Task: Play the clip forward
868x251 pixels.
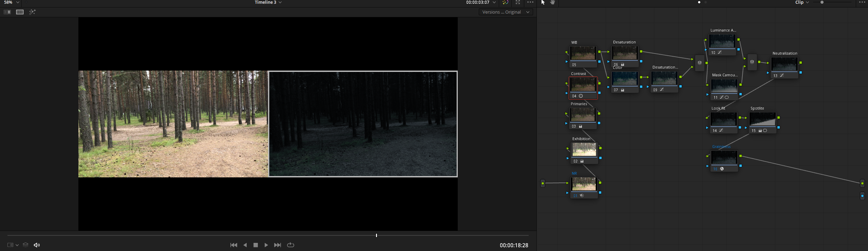Action: 266,245
